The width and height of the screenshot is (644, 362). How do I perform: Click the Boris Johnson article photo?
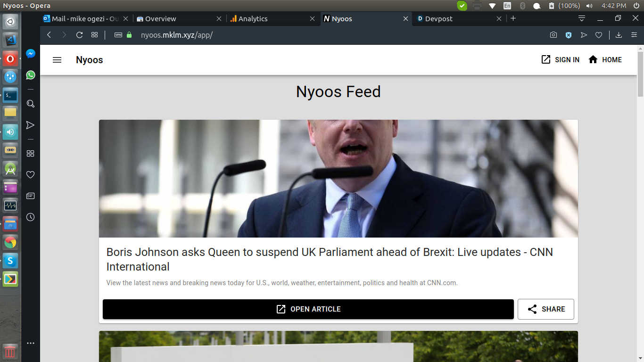click(x=339, y=179)
